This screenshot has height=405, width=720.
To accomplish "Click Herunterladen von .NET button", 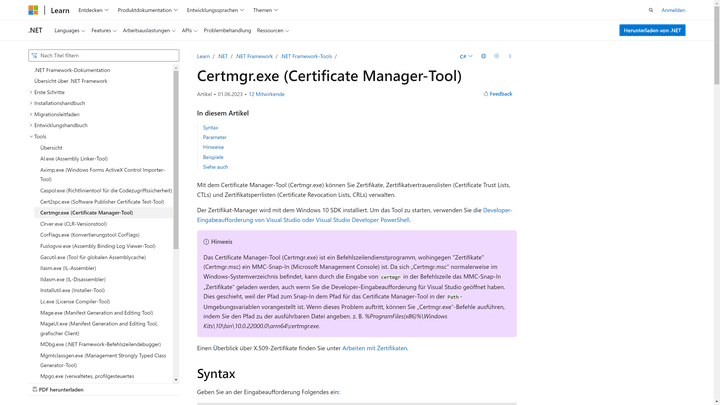I will (x=652, y=30).
